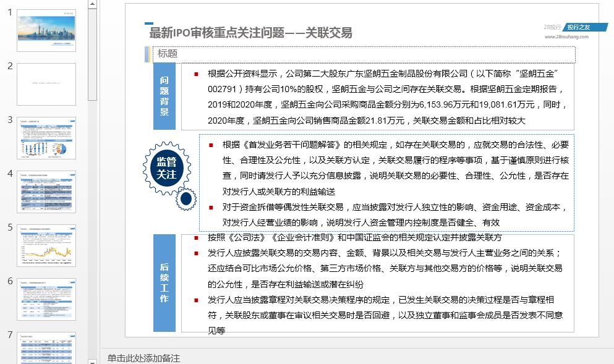Image resolution: width=614 pixels, height=364 pixels.
Task: Click the '监管关注' gear graphic
Action: point(167,168)
